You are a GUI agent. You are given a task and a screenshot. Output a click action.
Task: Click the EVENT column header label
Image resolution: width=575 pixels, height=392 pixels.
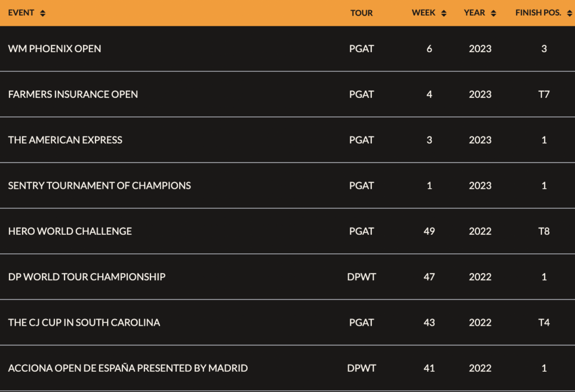click(21, 13)
